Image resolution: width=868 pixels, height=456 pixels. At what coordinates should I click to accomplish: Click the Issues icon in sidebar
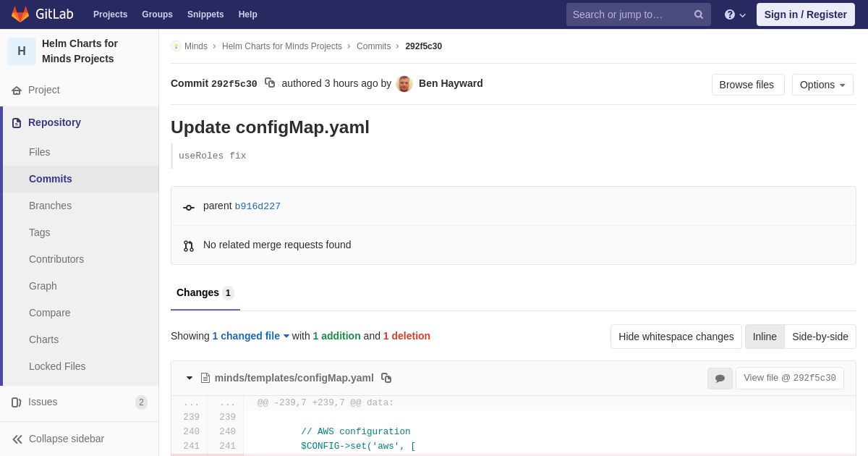tap(17, 402)
